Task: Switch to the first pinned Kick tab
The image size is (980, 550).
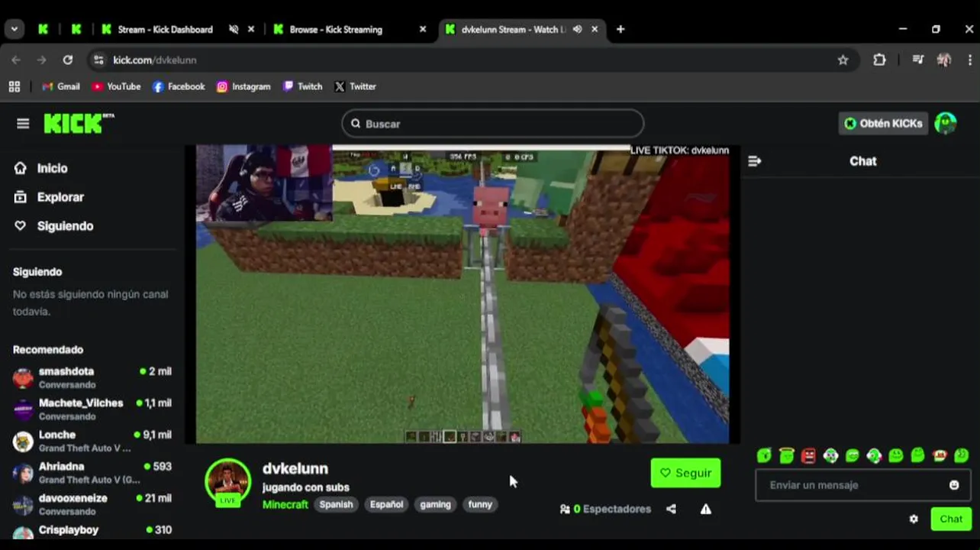Action: [x=44, y=29]
